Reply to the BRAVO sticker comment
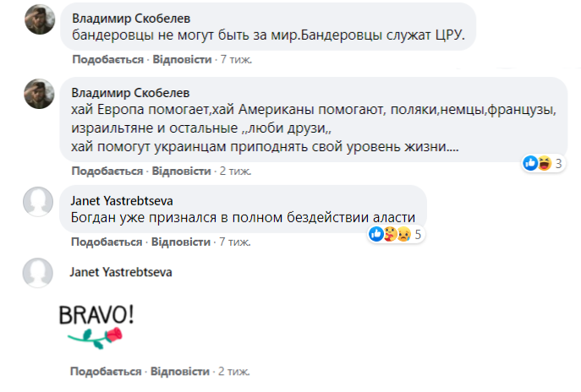581x392 pixels. 181,371
